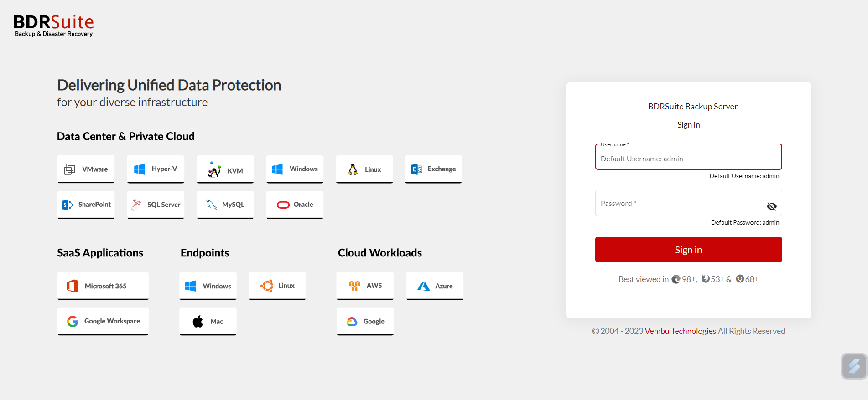
Task: Choose Linux under Endpoints
Action: pyautogui.click(x=277, y=286)
